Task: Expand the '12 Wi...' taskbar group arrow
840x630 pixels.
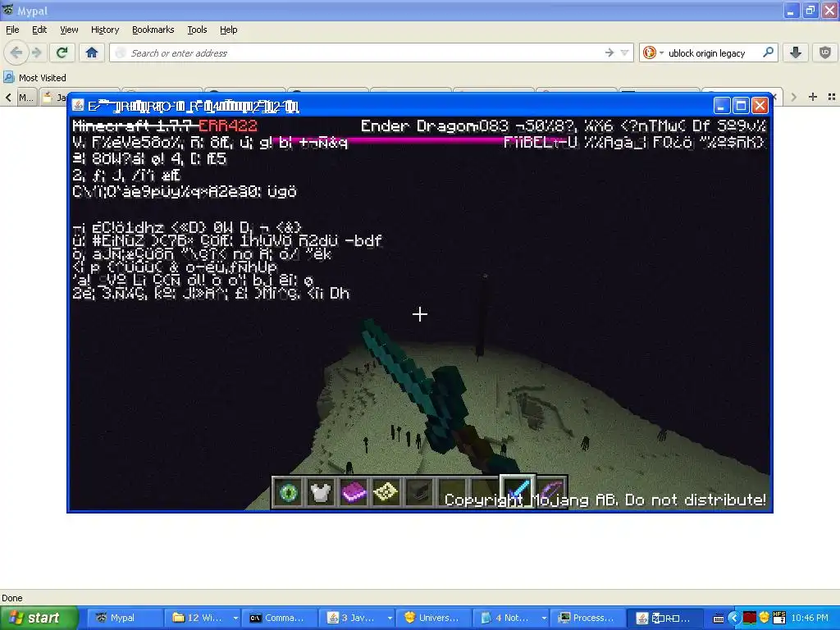Action: pos(235,619)
